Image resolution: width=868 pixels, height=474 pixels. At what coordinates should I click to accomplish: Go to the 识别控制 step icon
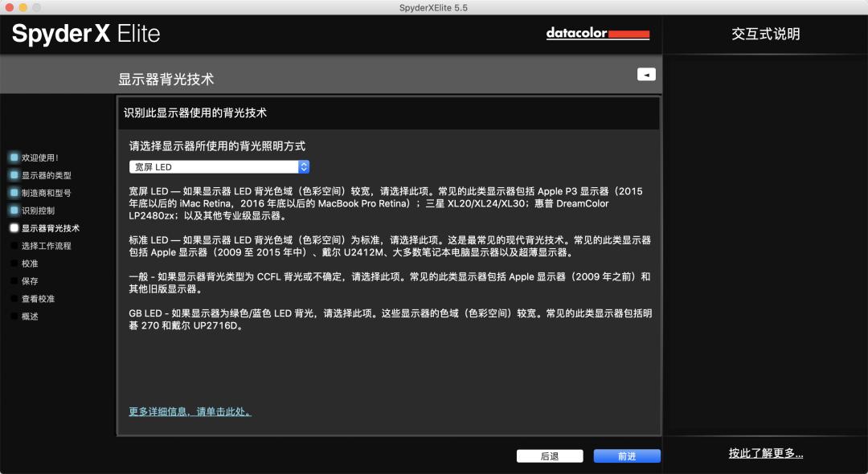14,210
